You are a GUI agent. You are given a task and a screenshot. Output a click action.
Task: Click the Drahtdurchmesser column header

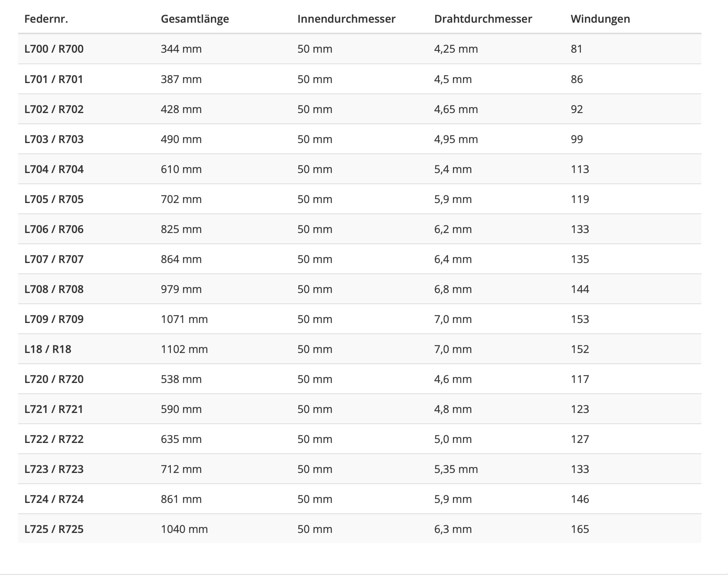click(x=483, y=19)
